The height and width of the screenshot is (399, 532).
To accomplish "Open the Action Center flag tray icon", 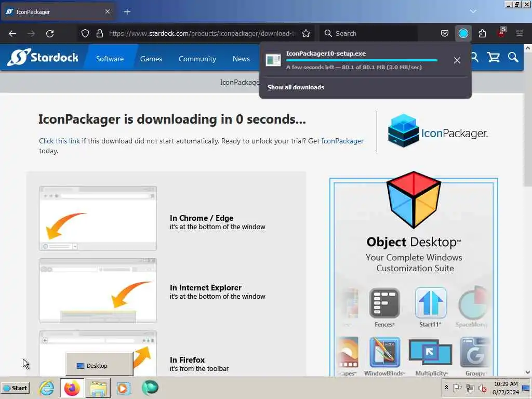I will click(x=457, y=388).
